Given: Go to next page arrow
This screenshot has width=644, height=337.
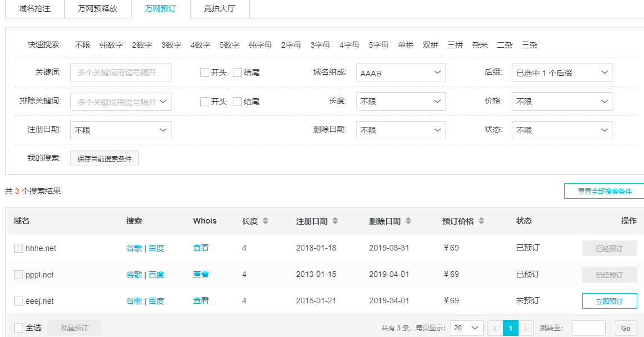Looking at the screenshot, I should coord(526,328).
